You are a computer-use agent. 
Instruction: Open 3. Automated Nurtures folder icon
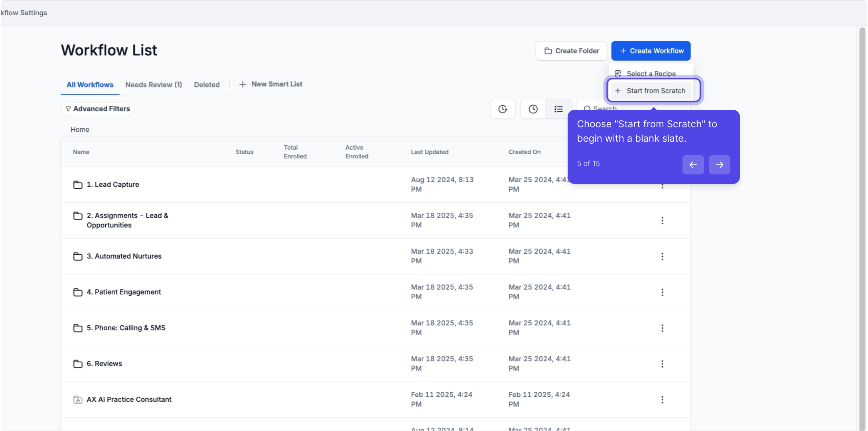[x=78, y=256]
